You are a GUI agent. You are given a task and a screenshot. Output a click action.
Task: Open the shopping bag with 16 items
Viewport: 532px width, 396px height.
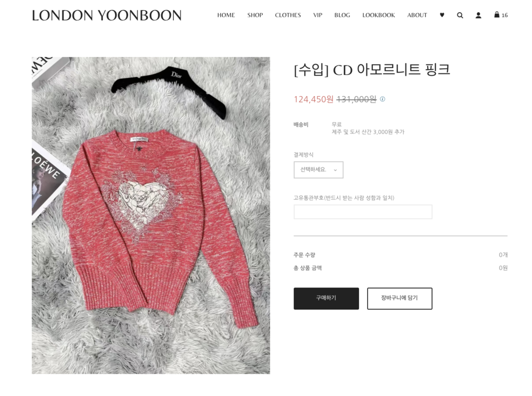click(x=501, y=15)
